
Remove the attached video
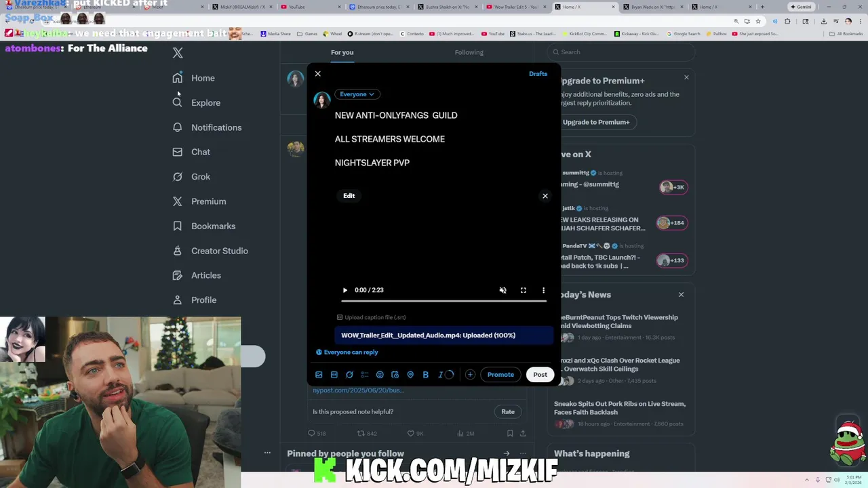coord(545,196)
